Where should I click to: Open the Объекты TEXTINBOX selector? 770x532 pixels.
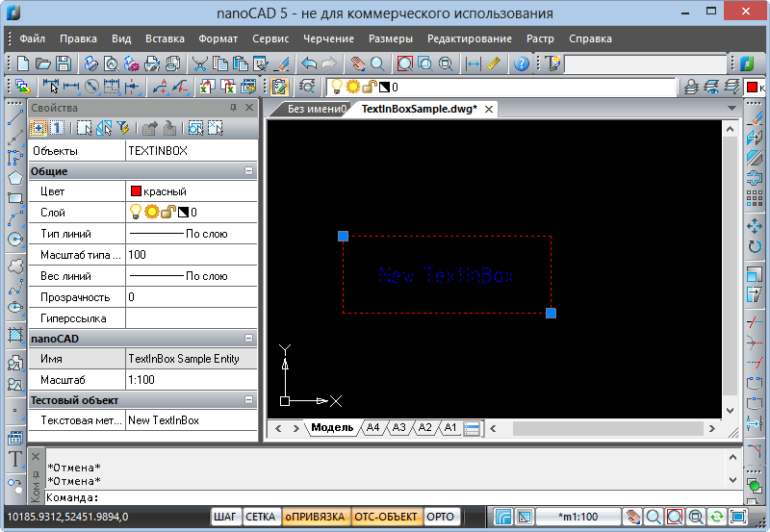pyautogui.click(x=192, y=151)
